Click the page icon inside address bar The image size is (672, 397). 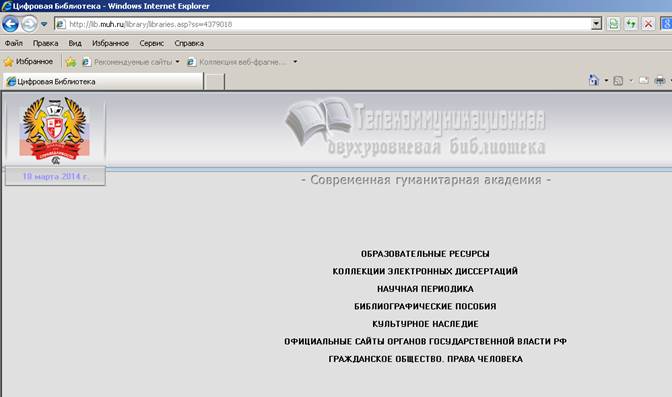click(61, 24)
